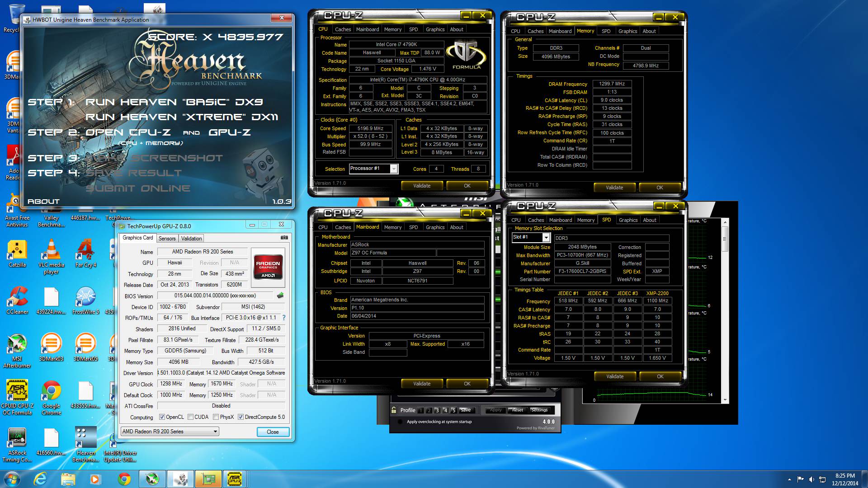Toggle the OpenCL checkbox in GPU-Z
This screenshot has width=868, height=488.
tap(162, 417)
